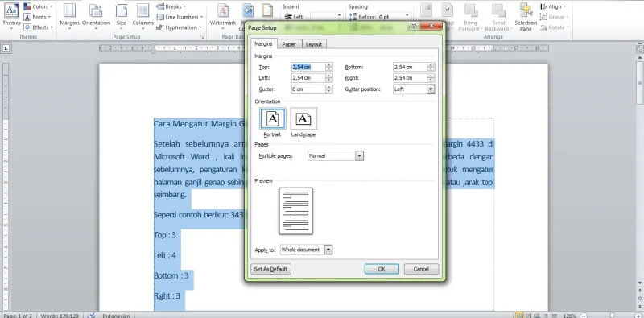Click the Bring Forward ribbon button

point(470,16)
